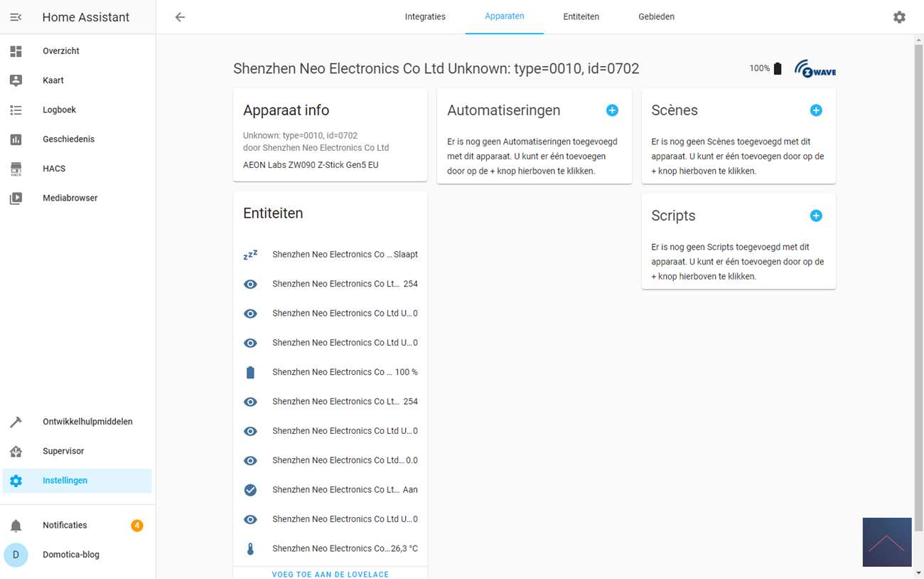Click the scrollbar up arrow
Screen dimensions: 924x579
coord(918,38)
